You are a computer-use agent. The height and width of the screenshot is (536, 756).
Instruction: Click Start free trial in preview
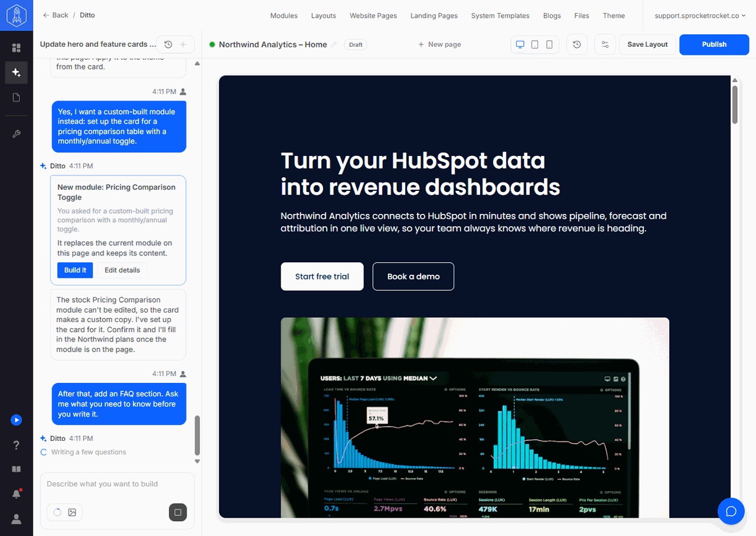coord(322,277)
